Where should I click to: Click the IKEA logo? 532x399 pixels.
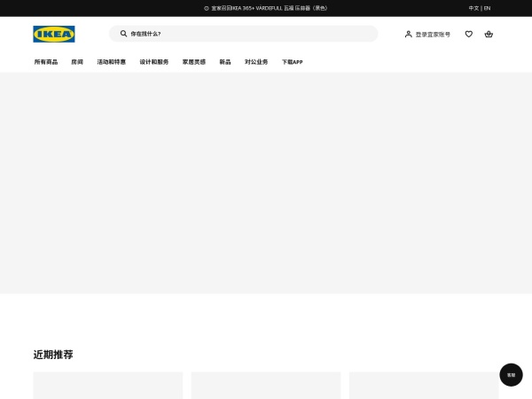[x=54, y=34]
